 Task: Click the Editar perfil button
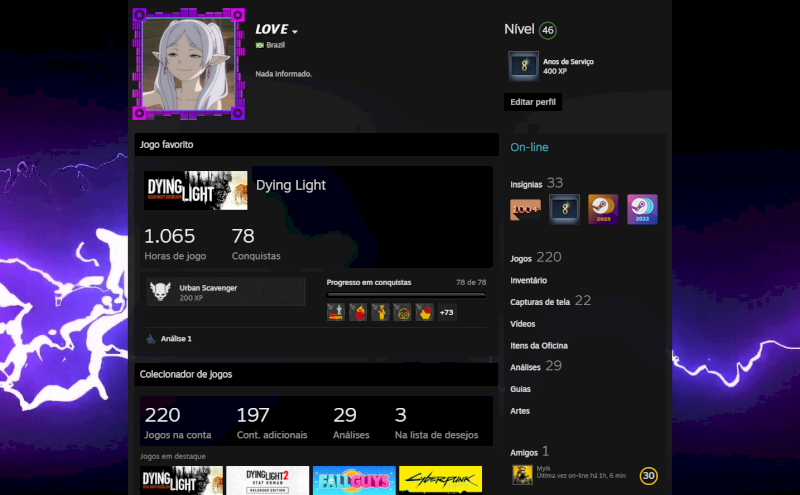tap(533, 102)
